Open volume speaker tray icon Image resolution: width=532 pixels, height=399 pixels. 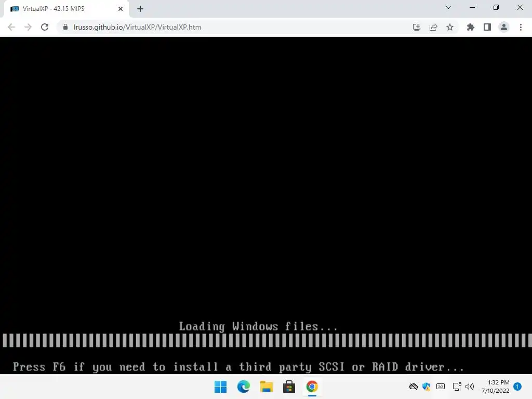click(470, 387)
